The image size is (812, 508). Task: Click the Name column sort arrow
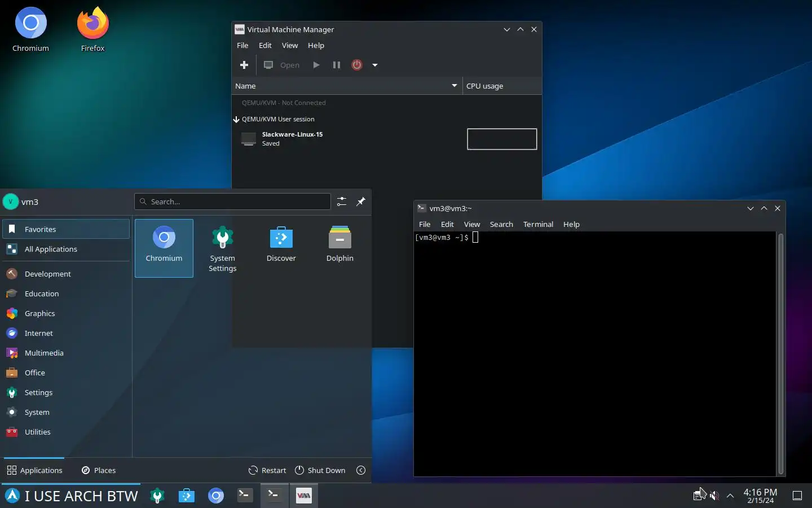[x=454, y=86]
